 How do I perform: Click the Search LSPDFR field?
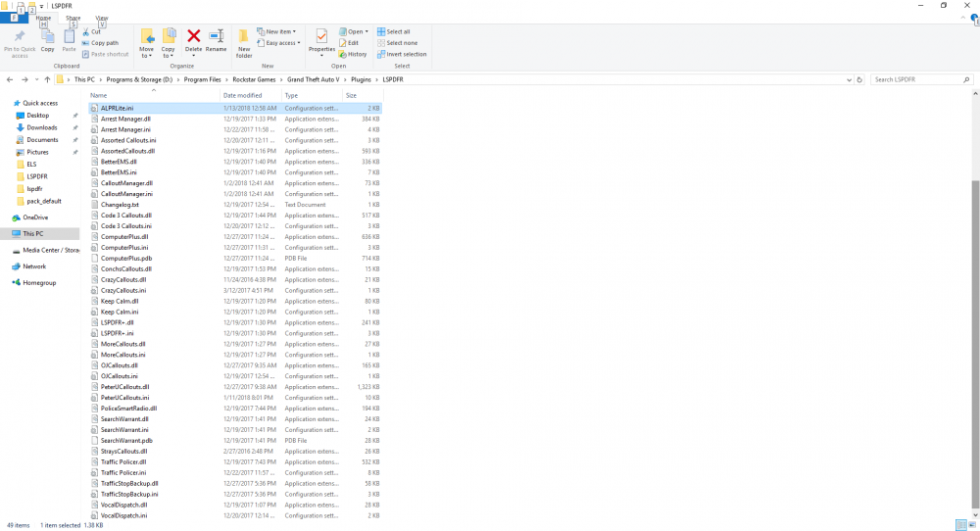916,80
